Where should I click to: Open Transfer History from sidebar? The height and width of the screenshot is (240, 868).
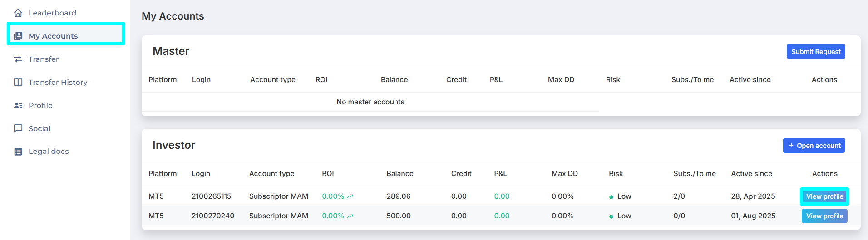pos(58,83)
